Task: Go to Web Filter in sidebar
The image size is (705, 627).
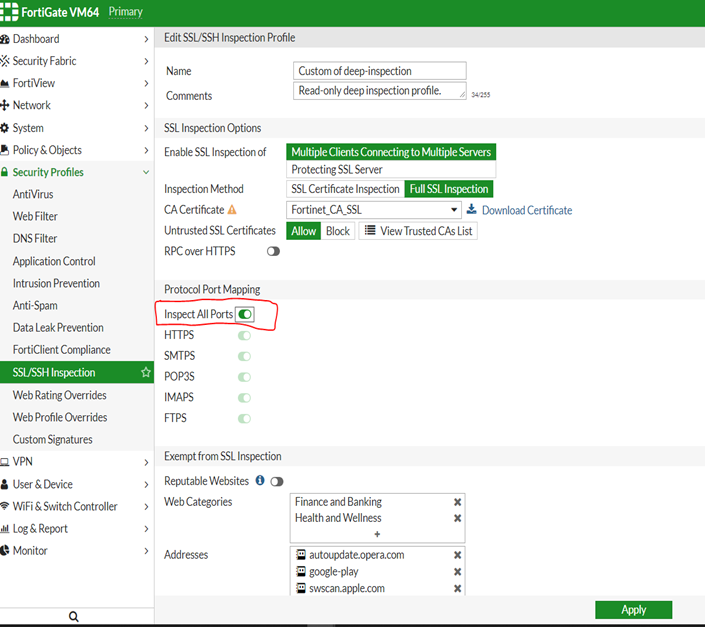Action: (35, 216)
